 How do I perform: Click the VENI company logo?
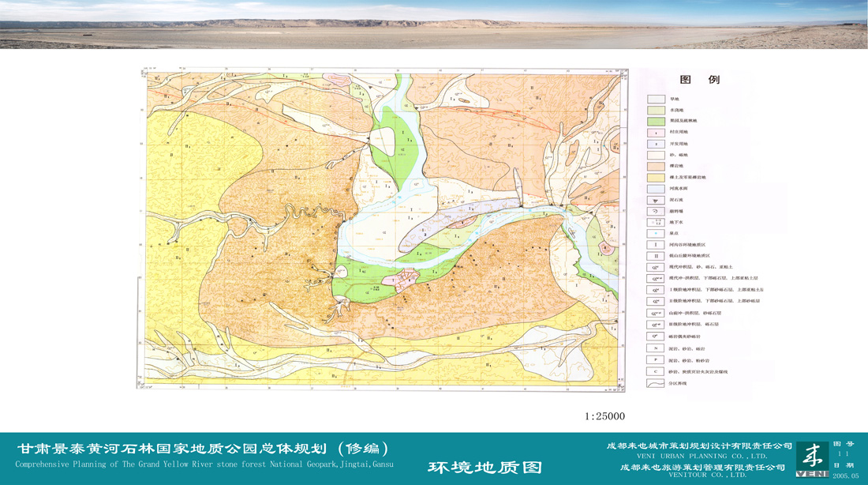(x=812, y=459)
